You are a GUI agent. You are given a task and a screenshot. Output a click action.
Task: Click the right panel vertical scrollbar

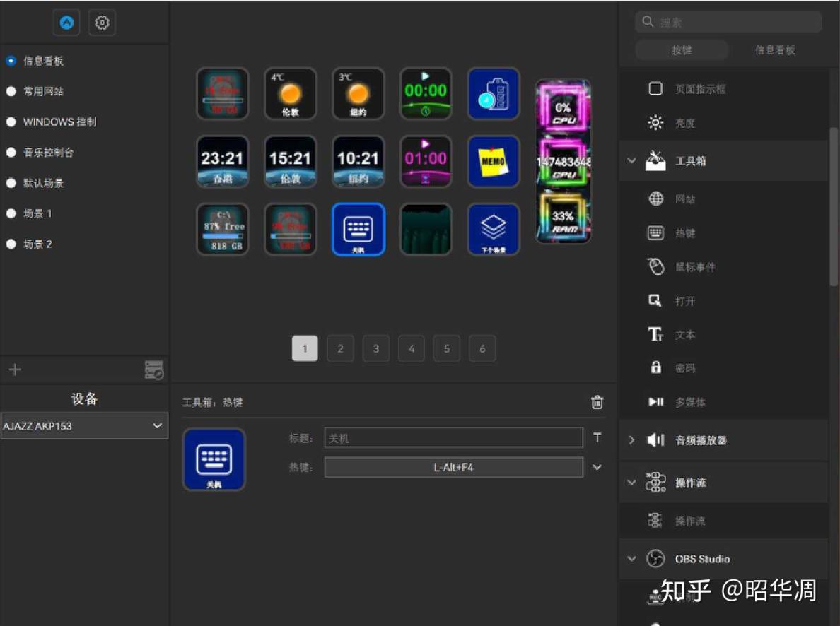834,207
